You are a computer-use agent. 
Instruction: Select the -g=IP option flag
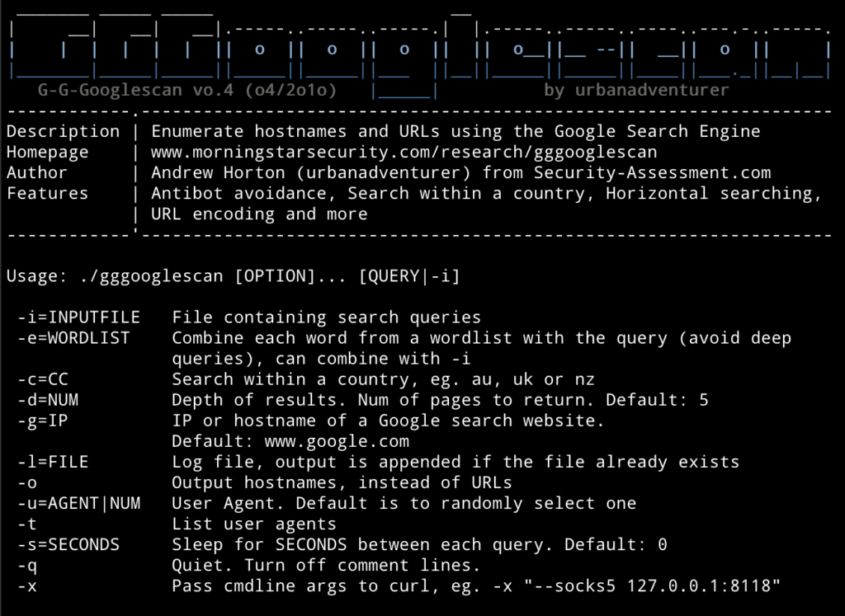pos(43,421)
